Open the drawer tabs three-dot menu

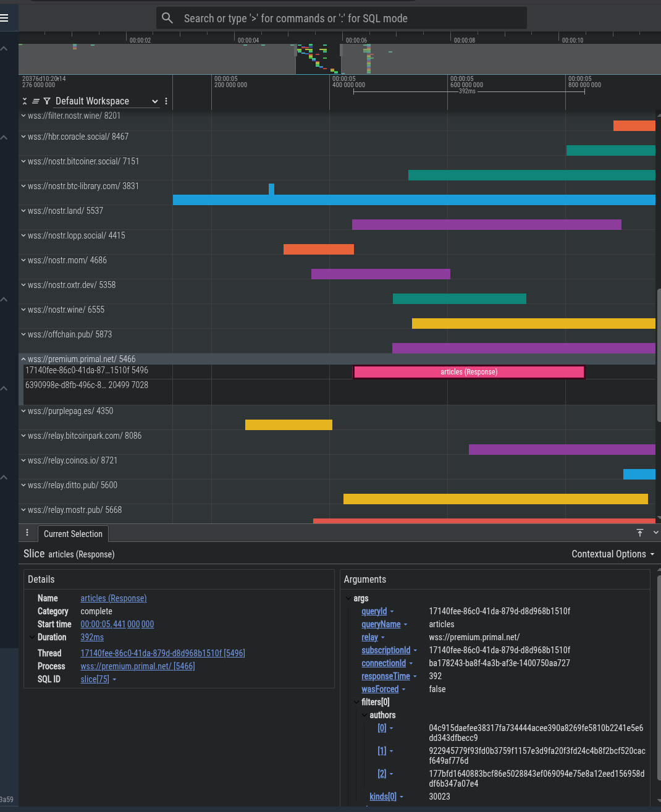(27, 533)
